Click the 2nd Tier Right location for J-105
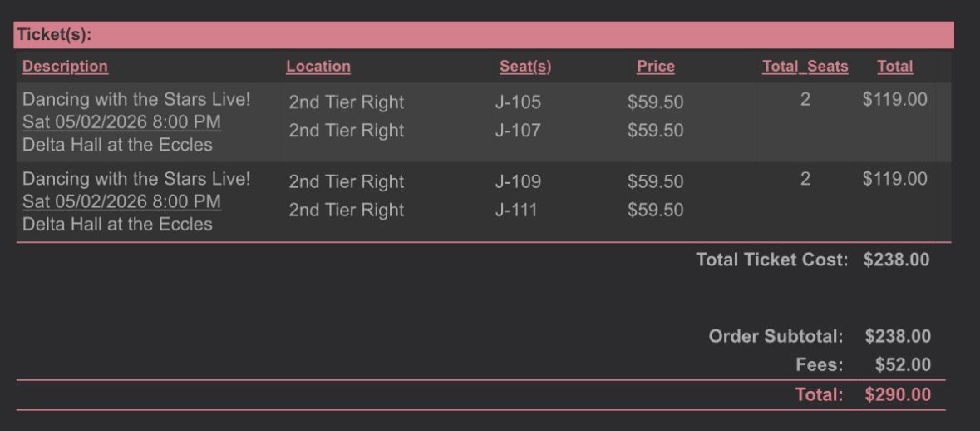 (x=346, y=102)
